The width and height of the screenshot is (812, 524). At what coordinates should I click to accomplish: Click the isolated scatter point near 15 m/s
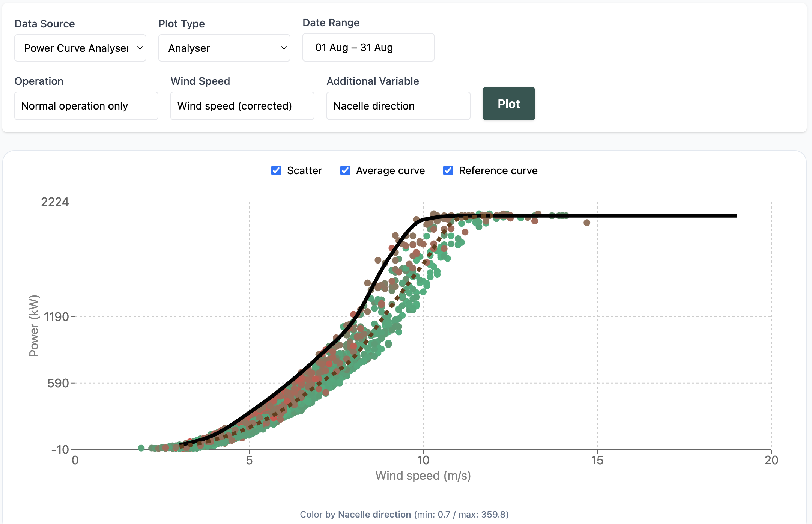tap(587, 223)
